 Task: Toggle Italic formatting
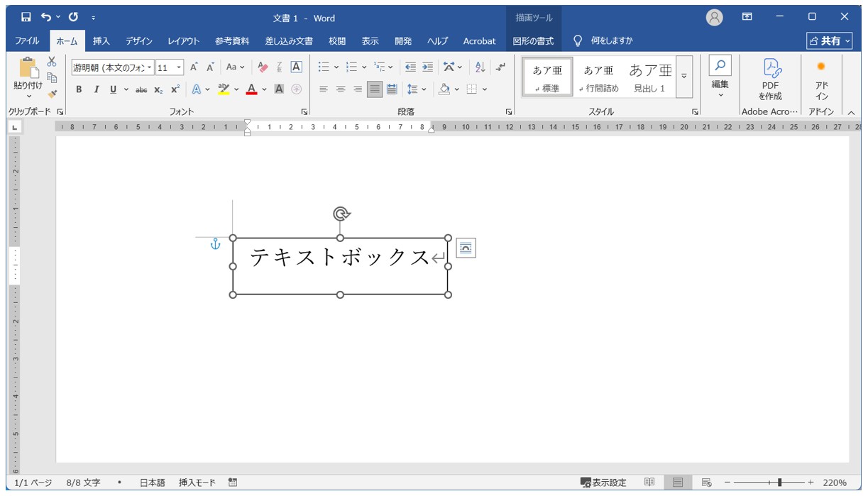[96, 89]
